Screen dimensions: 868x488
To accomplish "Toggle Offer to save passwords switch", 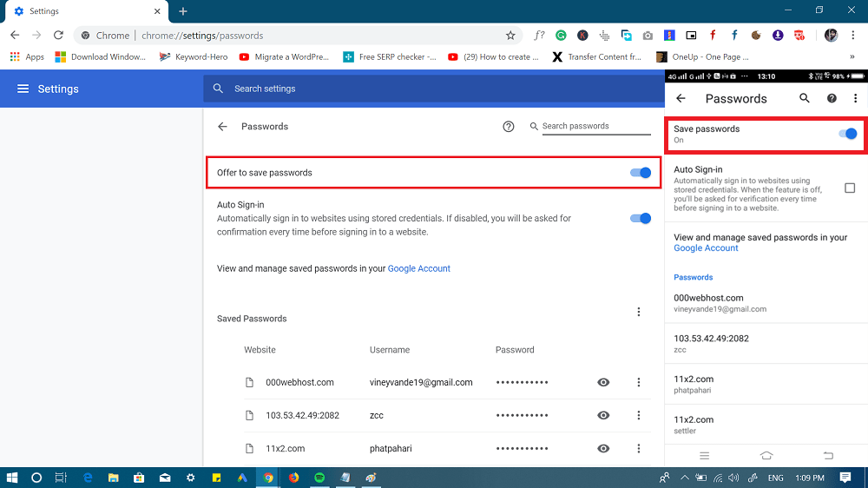I will [x=641, y=173].
